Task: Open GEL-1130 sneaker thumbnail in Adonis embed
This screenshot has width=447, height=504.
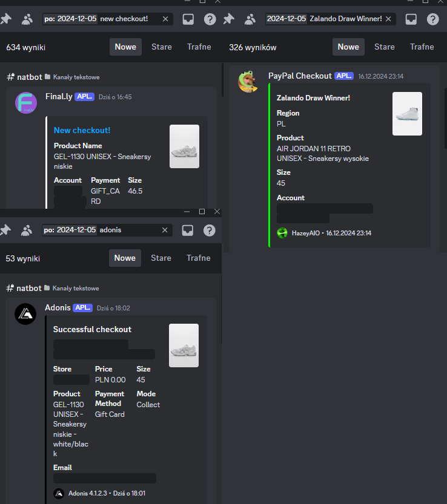Action: (184, 345)
